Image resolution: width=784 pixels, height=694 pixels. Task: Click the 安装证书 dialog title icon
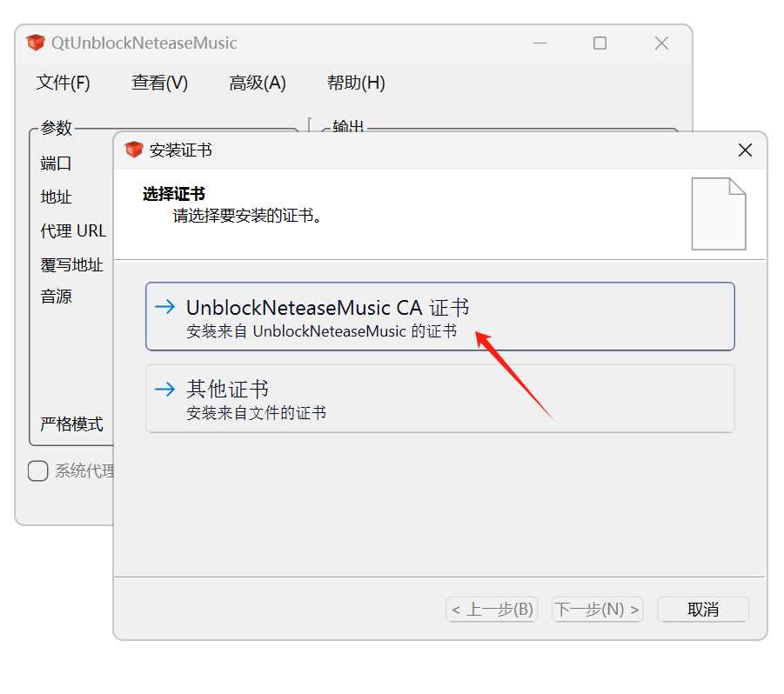click(133, 150)
